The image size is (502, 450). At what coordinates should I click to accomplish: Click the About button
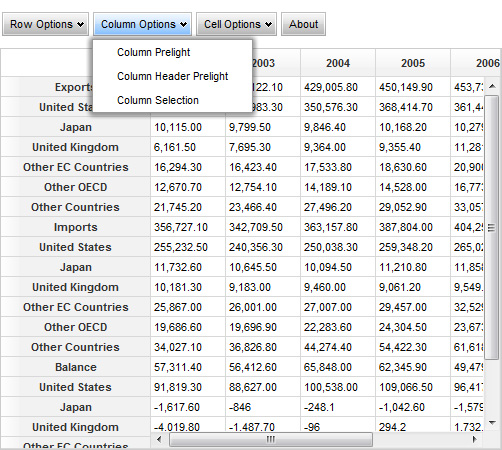[303, 24]
